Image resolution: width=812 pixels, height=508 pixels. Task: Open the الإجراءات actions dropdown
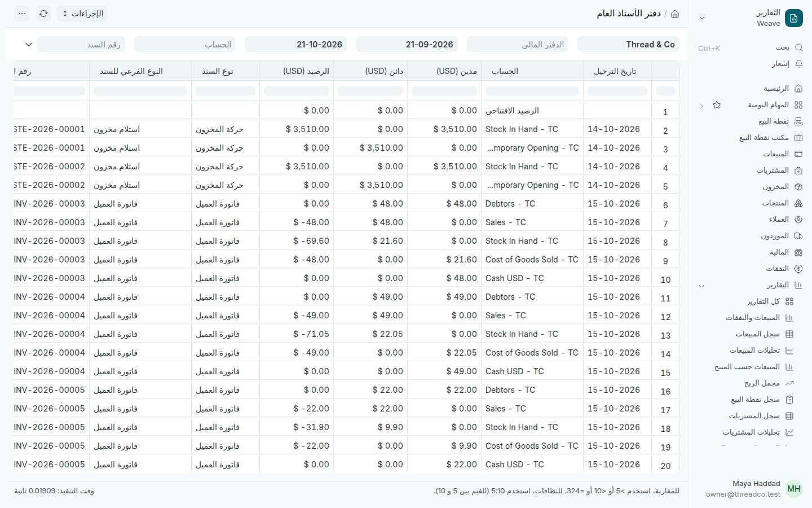tap(82, 14)
